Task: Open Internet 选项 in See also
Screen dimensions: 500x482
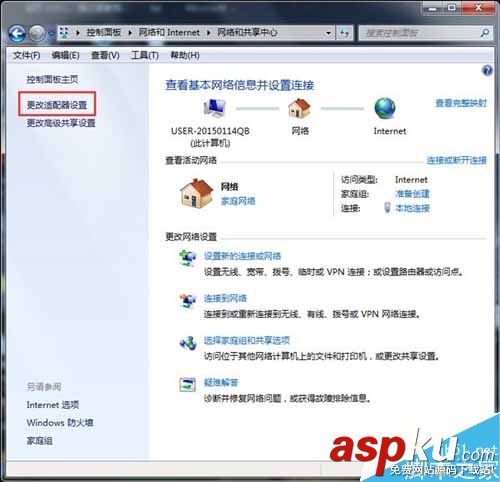Action: point(53,405)
